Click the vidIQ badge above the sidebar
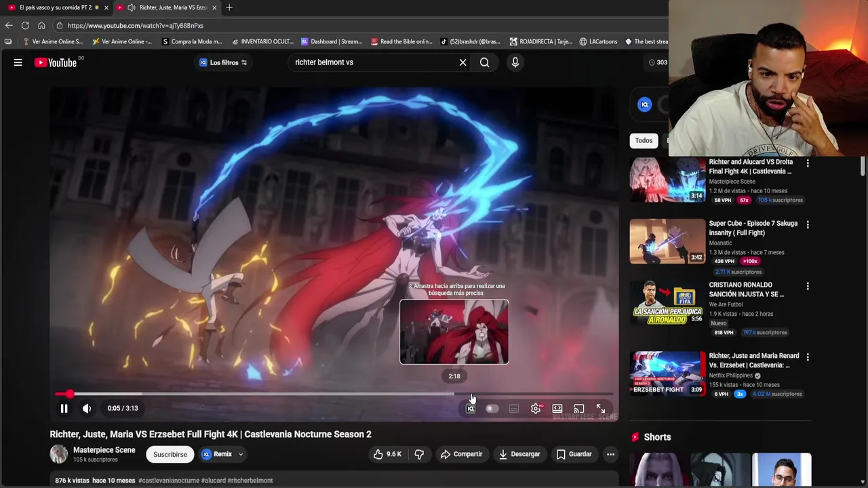868x488 pixels. (x=645, y=104)
